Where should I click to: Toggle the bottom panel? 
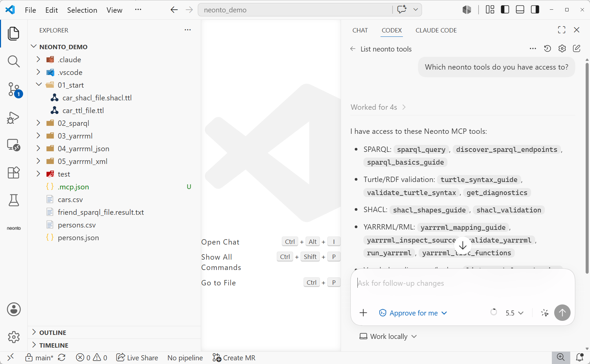pos(520,10)
